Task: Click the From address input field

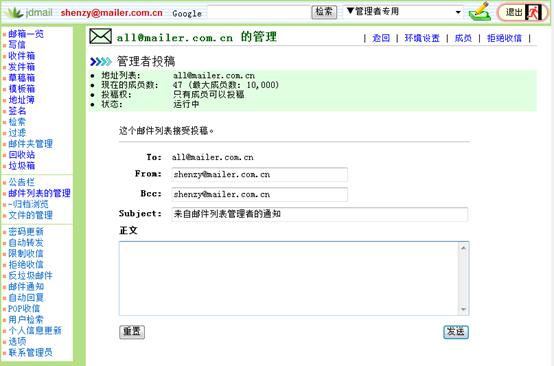Action: pyautogui.click(x=259, y=175)
